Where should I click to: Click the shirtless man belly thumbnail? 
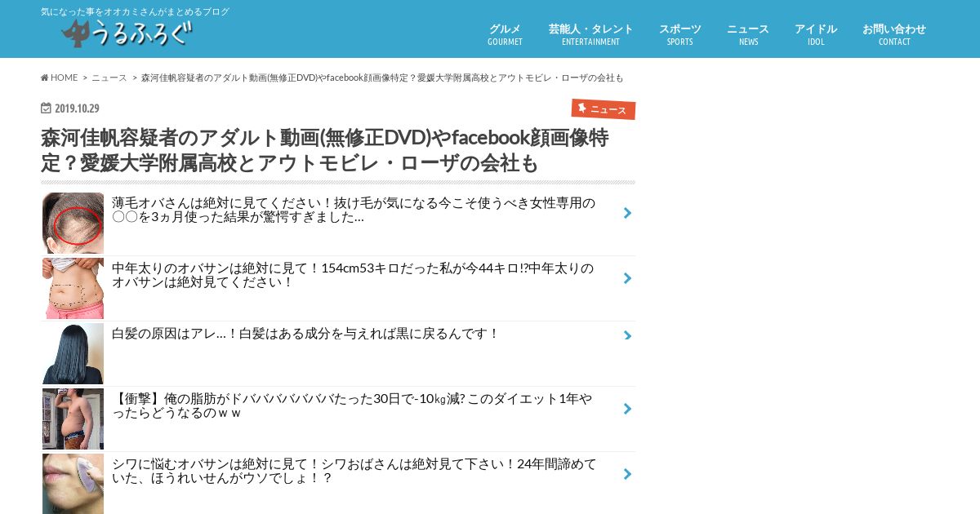click(73, 419)
